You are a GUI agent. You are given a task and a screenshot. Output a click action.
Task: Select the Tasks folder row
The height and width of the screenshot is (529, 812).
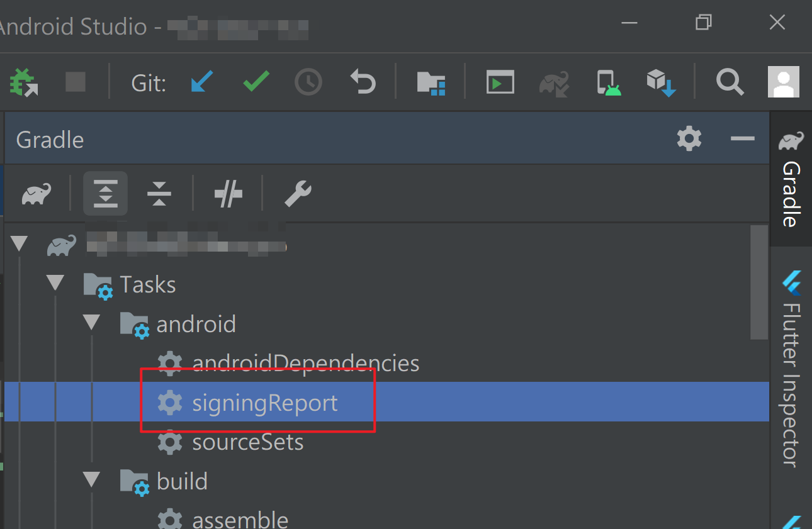click(x=386, y=284)
